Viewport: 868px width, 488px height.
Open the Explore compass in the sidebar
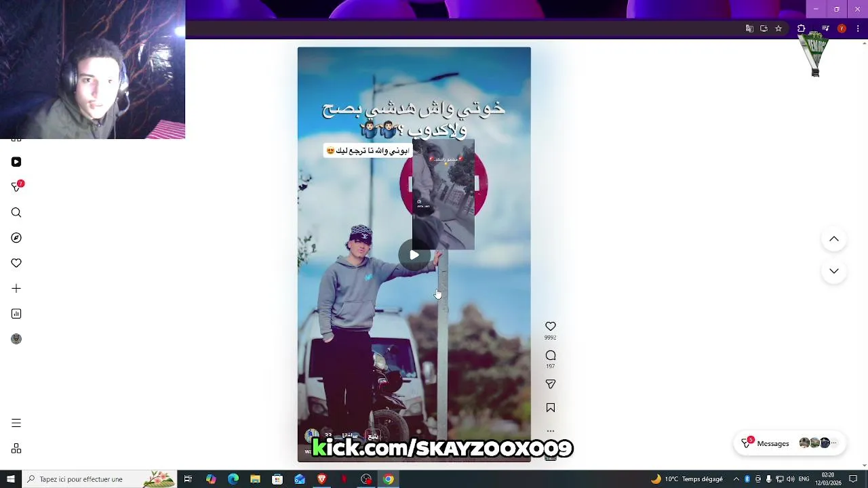[16, 238]
